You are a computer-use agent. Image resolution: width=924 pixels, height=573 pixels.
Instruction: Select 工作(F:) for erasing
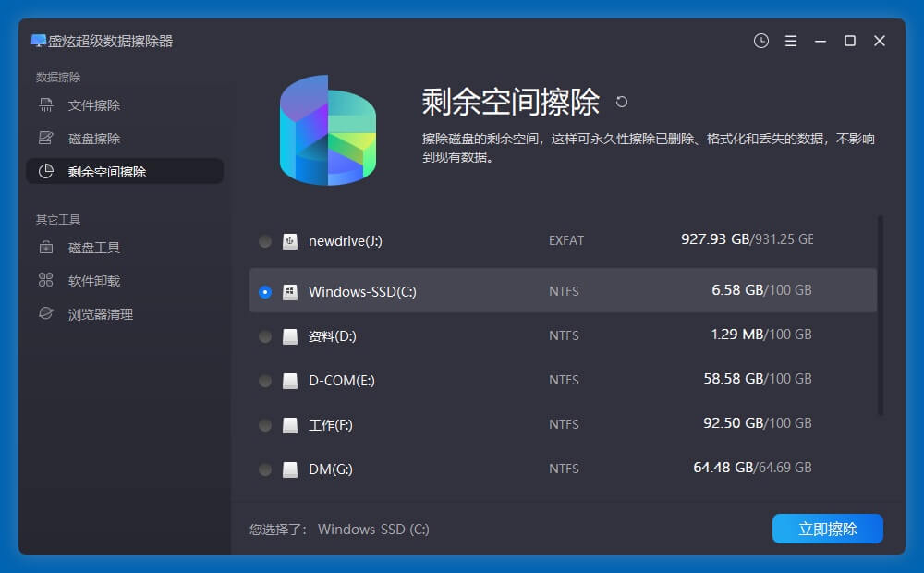265,424
